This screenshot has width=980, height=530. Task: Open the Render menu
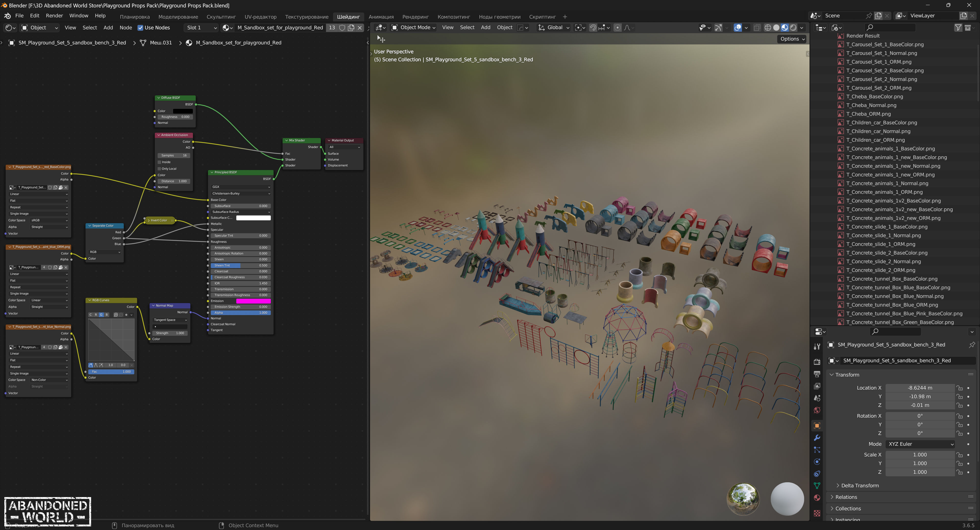point(54,16)
